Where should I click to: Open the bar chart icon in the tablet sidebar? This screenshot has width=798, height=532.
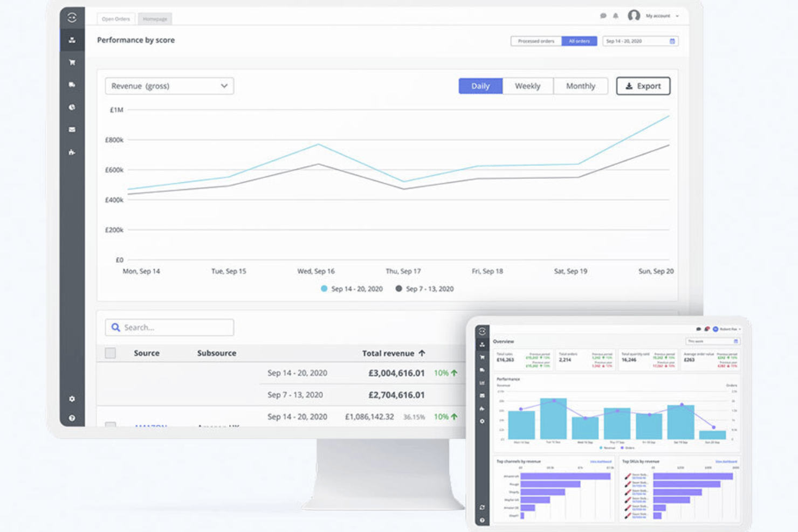coord(482,383)
